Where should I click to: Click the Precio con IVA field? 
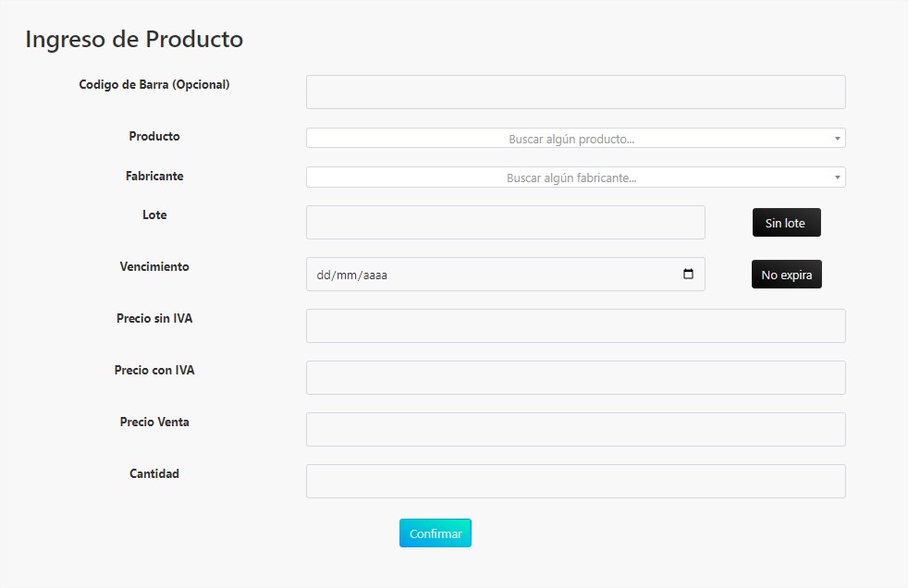[x=576, y=377]
